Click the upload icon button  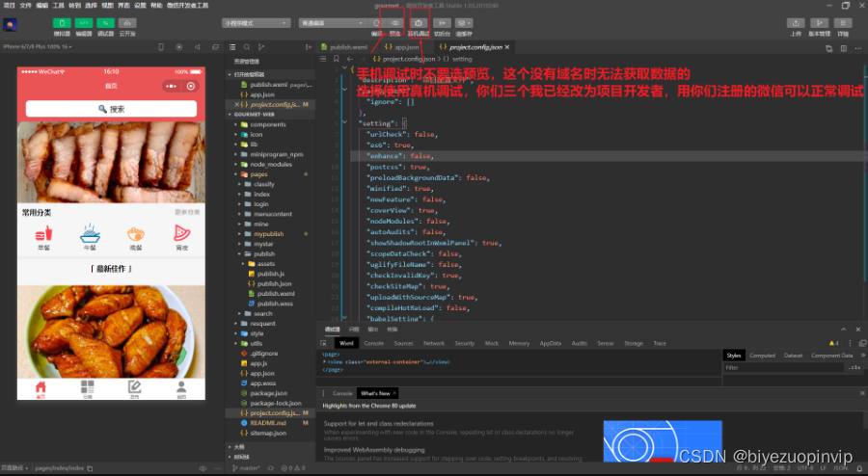click(796, 23)
